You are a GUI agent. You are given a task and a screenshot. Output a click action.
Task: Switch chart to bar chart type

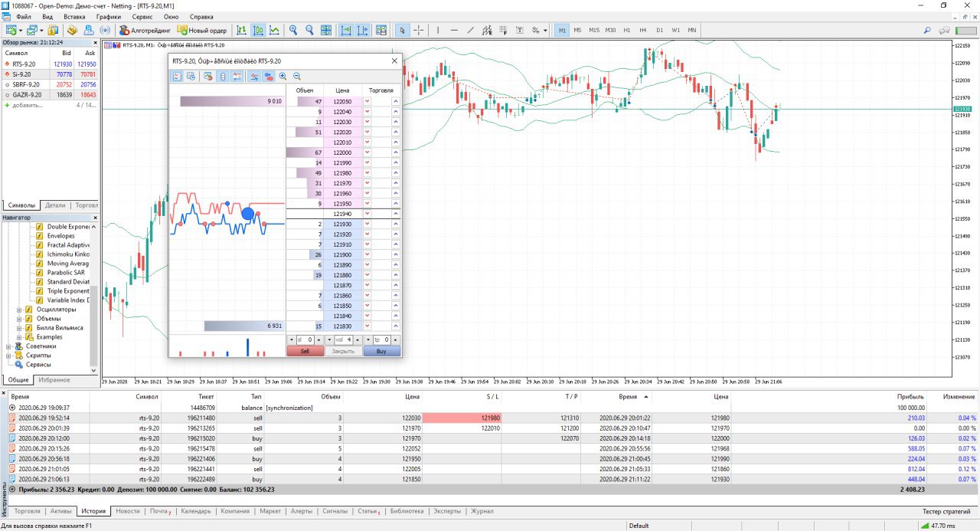tap(241, 31)
